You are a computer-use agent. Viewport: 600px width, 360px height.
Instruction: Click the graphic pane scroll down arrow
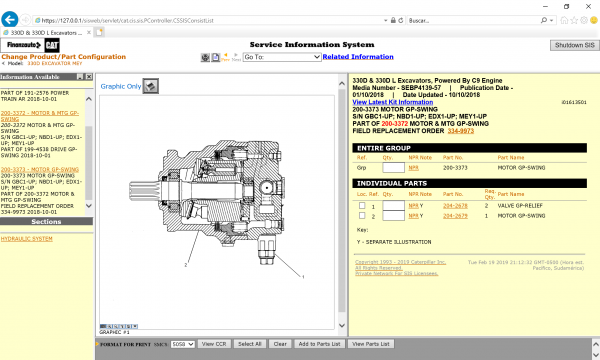(342, 326)
